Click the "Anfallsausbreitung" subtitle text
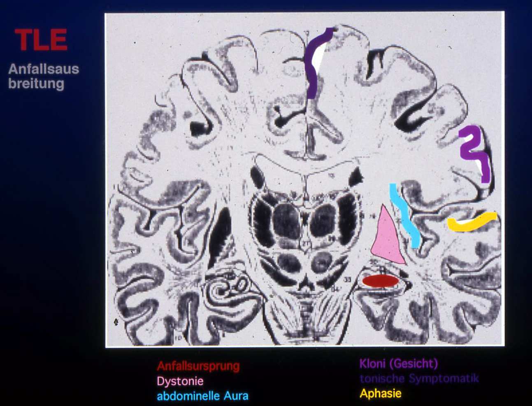Viewport: 532px width, 406px height. [x=44, y=76]
